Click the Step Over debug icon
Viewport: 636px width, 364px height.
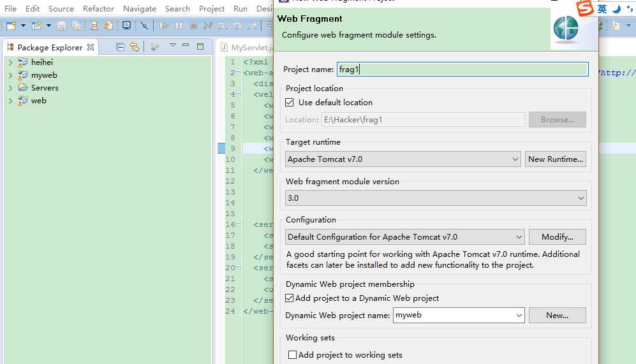click(238, 25)
